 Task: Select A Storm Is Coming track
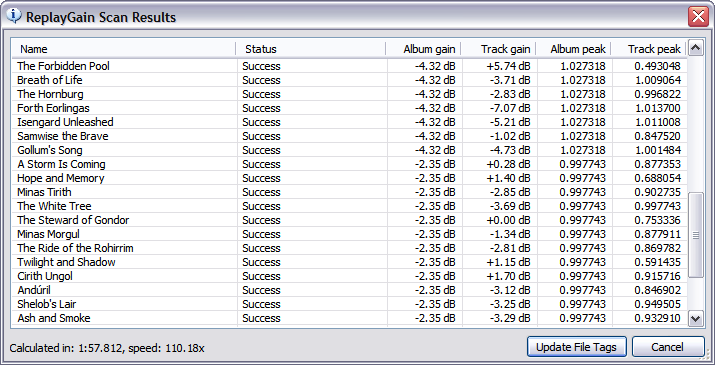pyautogui.click(x=349, y=164)
